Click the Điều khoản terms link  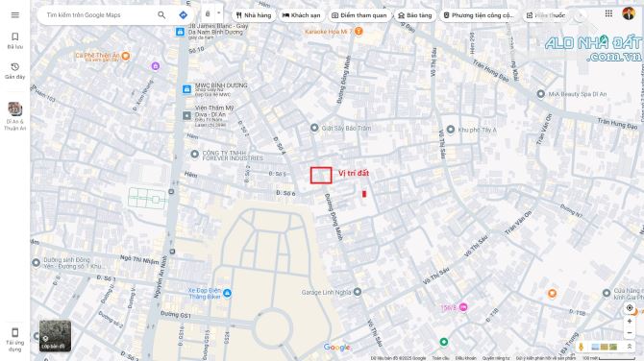pos(465,358)
